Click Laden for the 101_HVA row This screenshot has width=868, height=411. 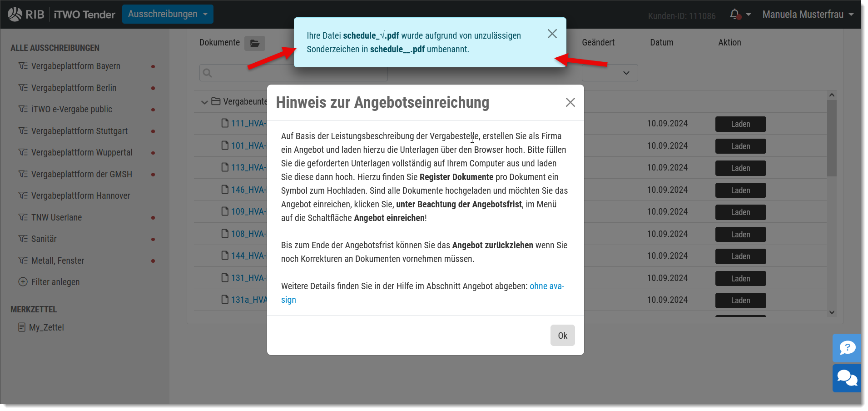point(741,146)
